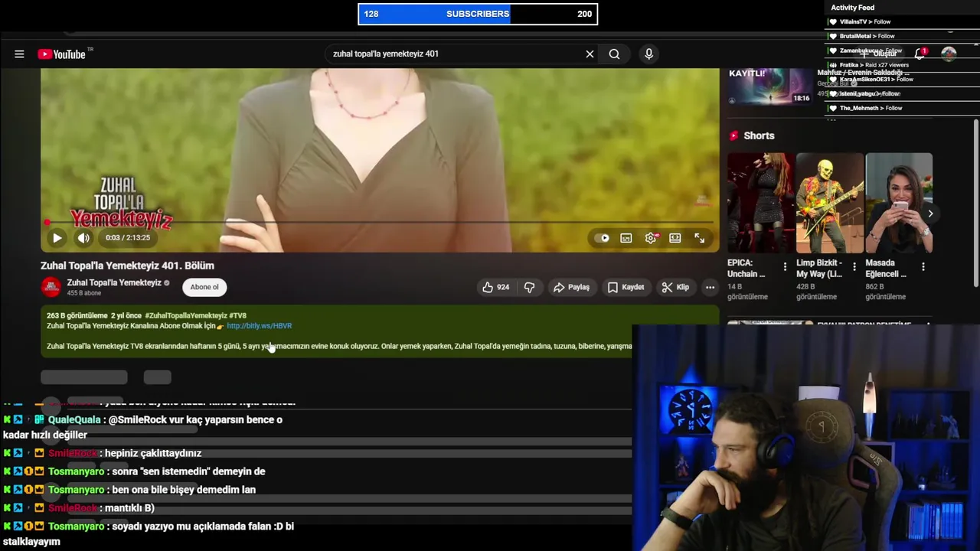Enter fullscreen with the expand icon
This screenshot has height=551, width=980.
(x=700, y=238)
